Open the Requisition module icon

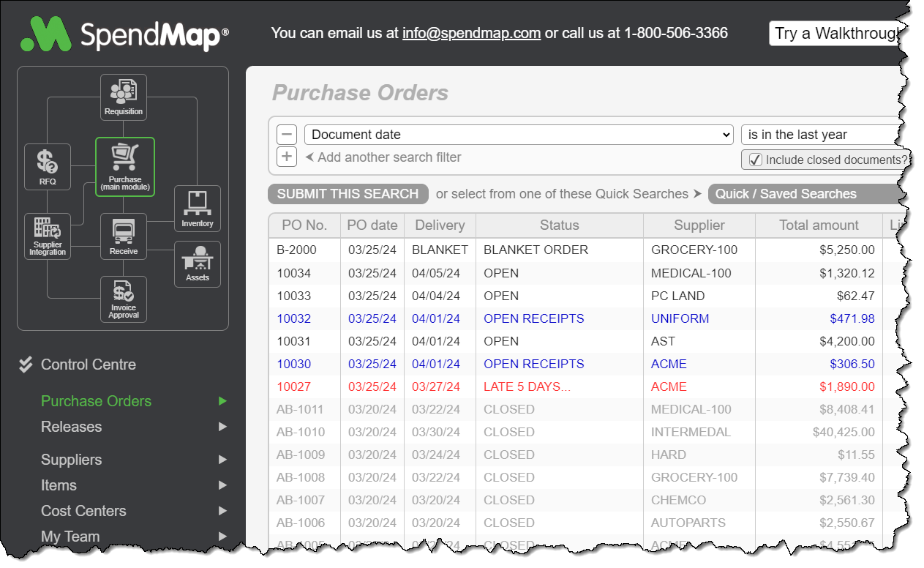(x=123, y=96)
